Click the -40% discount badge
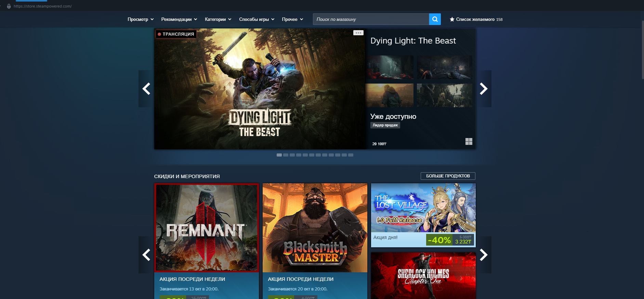The image size is (644, 299). click(x=439, y=240)
